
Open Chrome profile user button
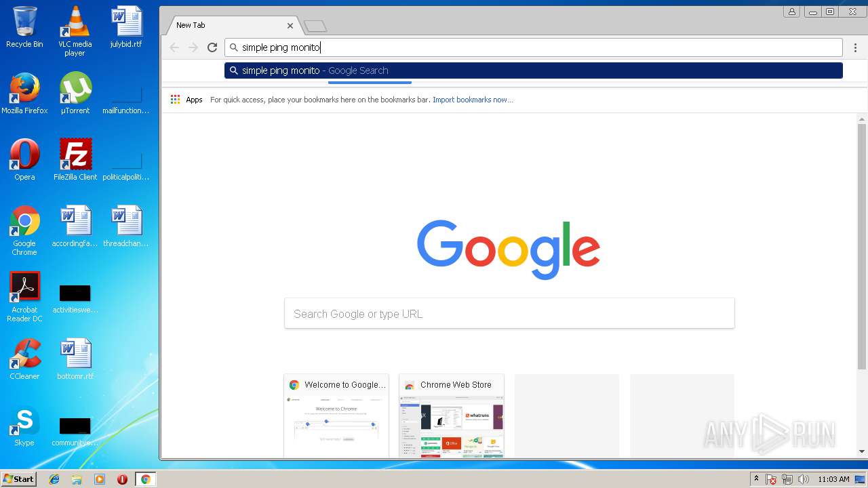(791, 12)
